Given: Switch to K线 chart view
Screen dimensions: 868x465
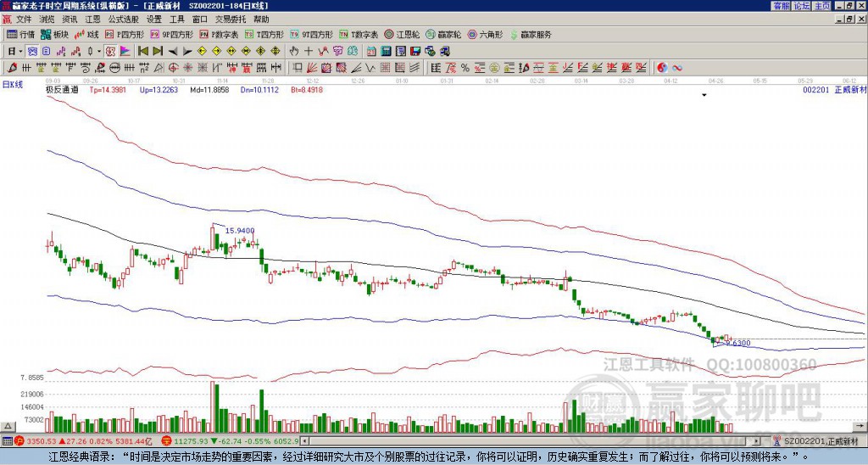Looking at the screenshot, I should pos(86,34).
